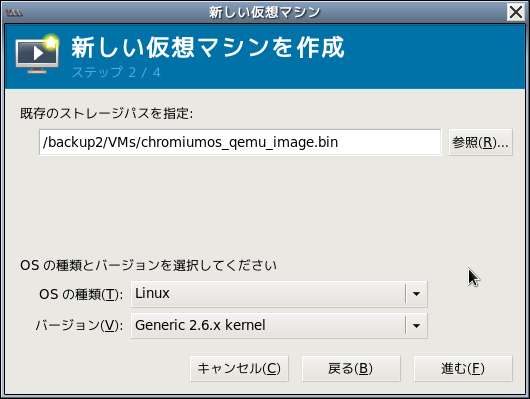
Task: Close the 新しい仮想マシン window
Action: pos(516,13)
